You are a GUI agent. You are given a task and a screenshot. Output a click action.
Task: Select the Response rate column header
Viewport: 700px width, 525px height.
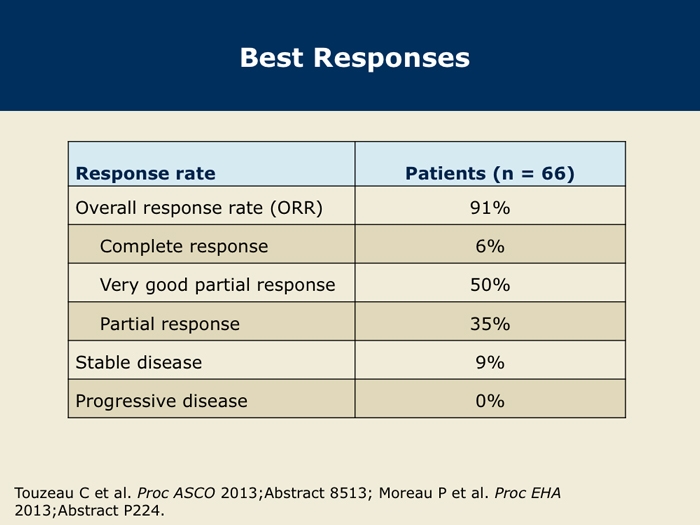(x=146, y=173)
